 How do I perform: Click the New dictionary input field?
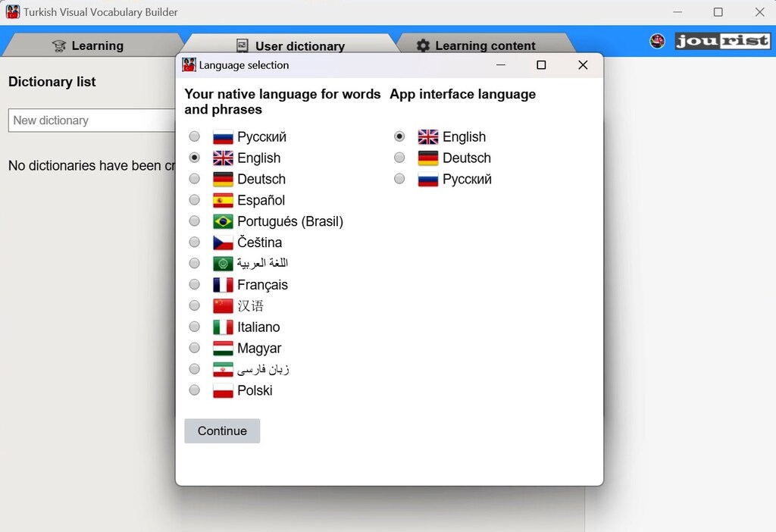pyautogui.click(x=92, y=120)
